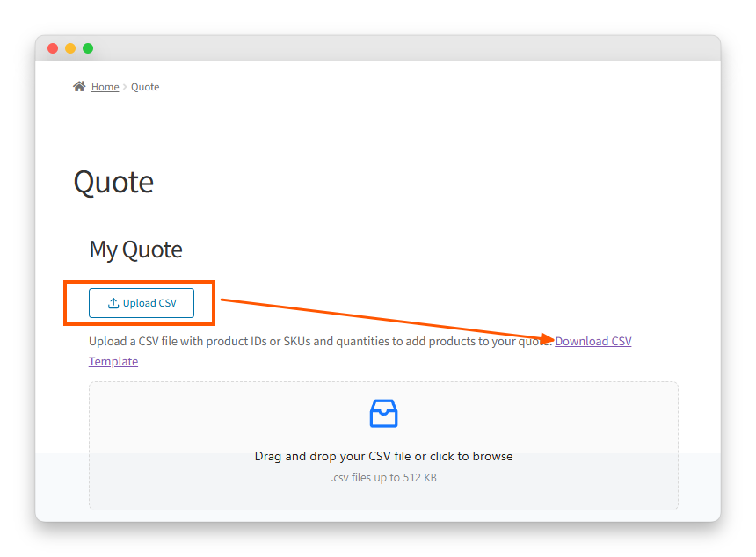Image resolution: width=756 pixels, height=557 pixels.
Task: Select the Quote breadcrumb item
Action: click(145, 87)
